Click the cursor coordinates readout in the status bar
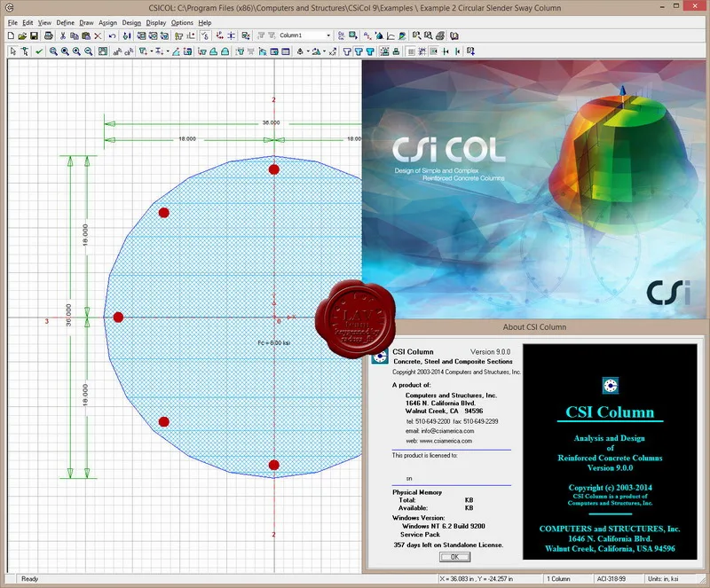This screenshot has height=588, width=710. click(476, 579)
